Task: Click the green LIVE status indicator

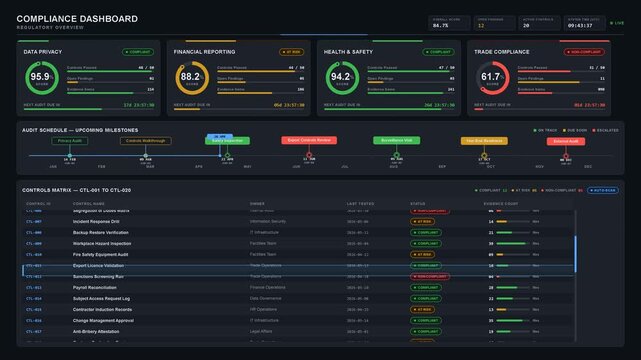Action: coord(617,23)
